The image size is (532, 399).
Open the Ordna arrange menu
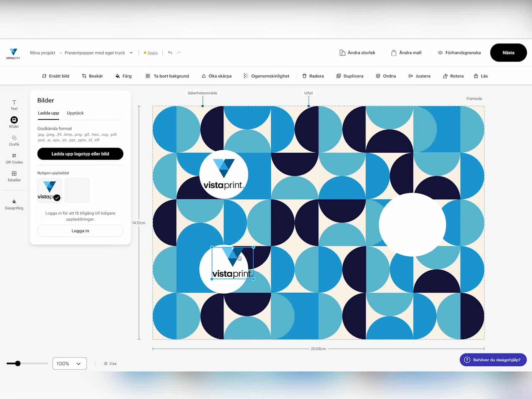pos(386,76)
